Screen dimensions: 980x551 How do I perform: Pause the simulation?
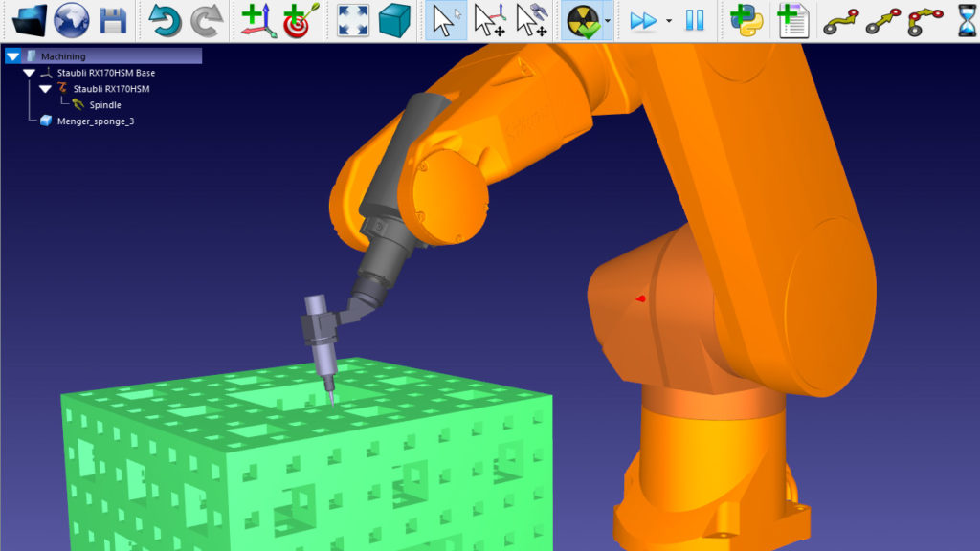[695, 20]
